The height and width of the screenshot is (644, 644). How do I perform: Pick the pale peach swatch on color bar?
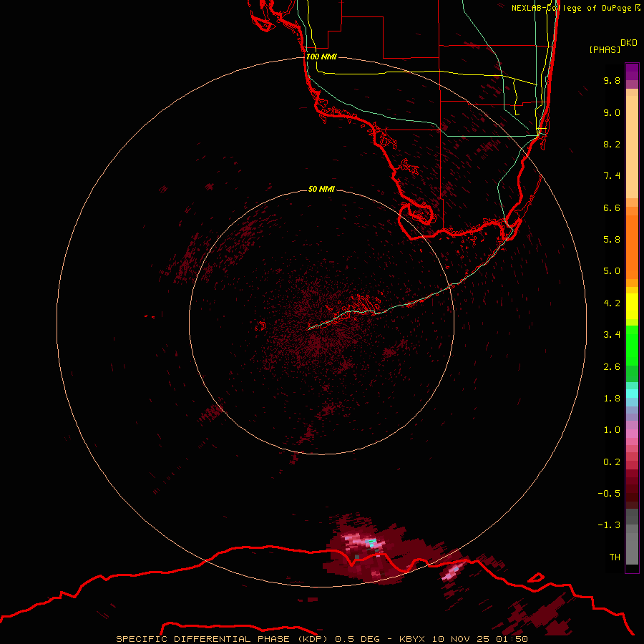[x=632, y=147]
